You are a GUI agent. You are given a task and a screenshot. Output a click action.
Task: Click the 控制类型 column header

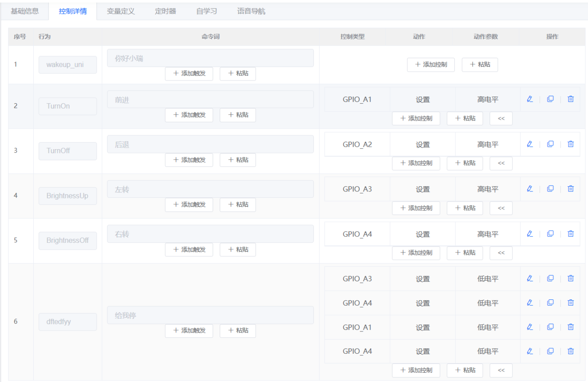pyautogui.click(x=353, y=37)
